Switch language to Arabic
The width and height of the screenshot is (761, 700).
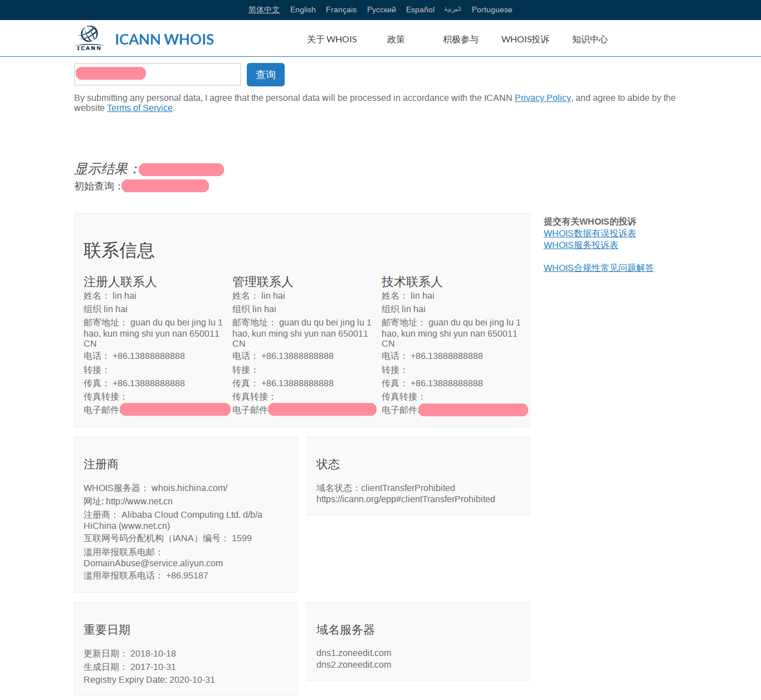[453, 9]
